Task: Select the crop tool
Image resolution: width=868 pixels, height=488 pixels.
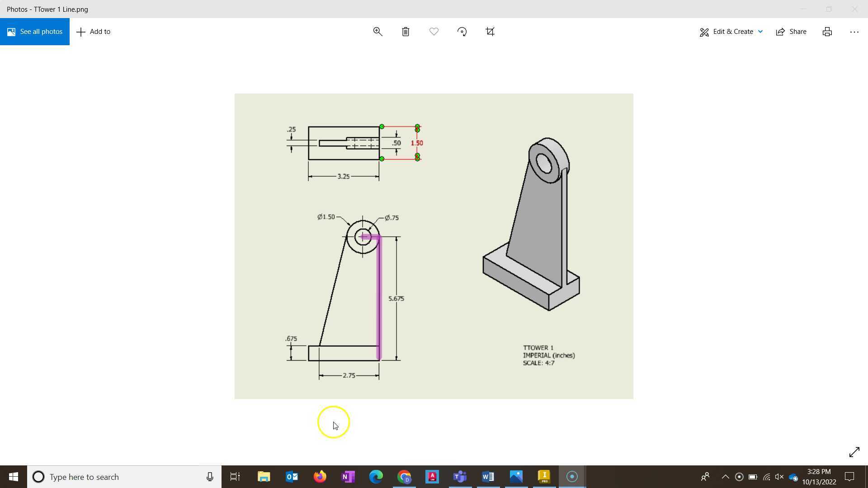Action: point(490,31)
